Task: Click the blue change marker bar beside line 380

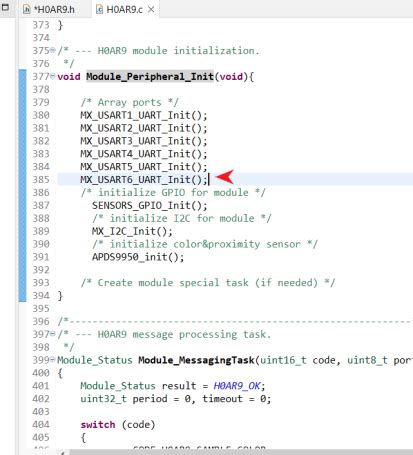Action: 22,115
